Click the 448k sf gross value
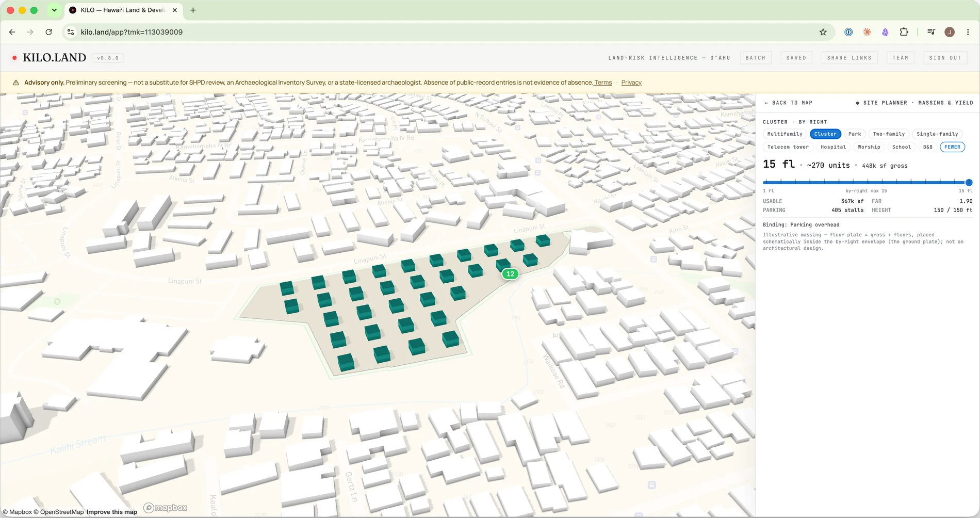Screen dimensions: 980x518 tap(885, 166)
